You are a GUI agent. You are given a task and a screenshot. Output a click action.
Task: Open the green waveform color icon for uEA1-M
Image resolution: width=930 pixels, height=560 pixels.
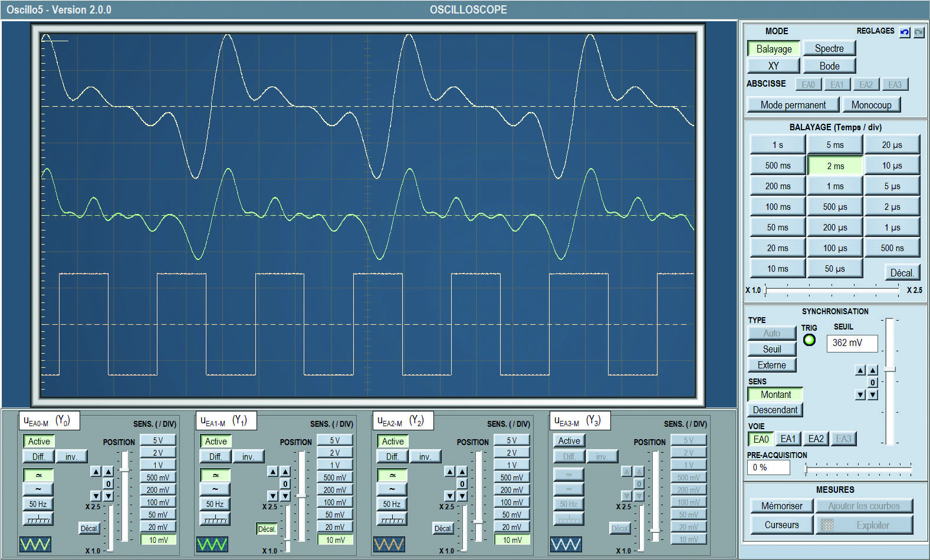[x=212, y=543]
